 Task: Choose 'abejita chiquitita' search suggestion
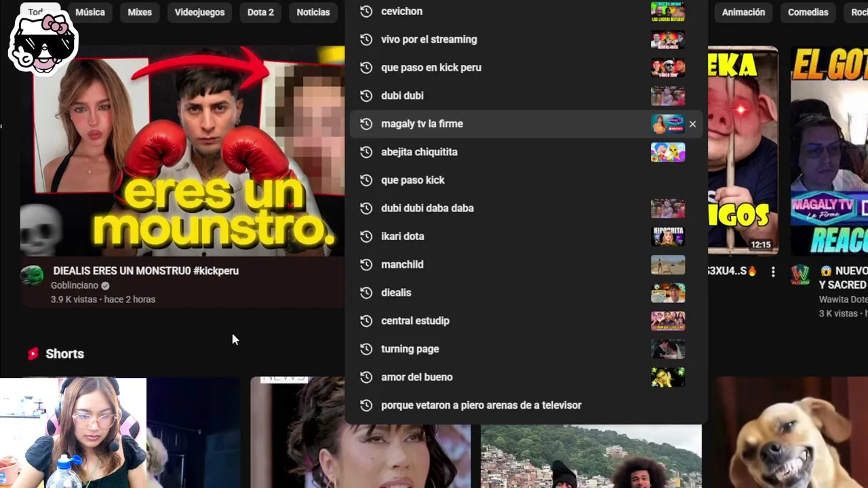click(x=526, y=152)
